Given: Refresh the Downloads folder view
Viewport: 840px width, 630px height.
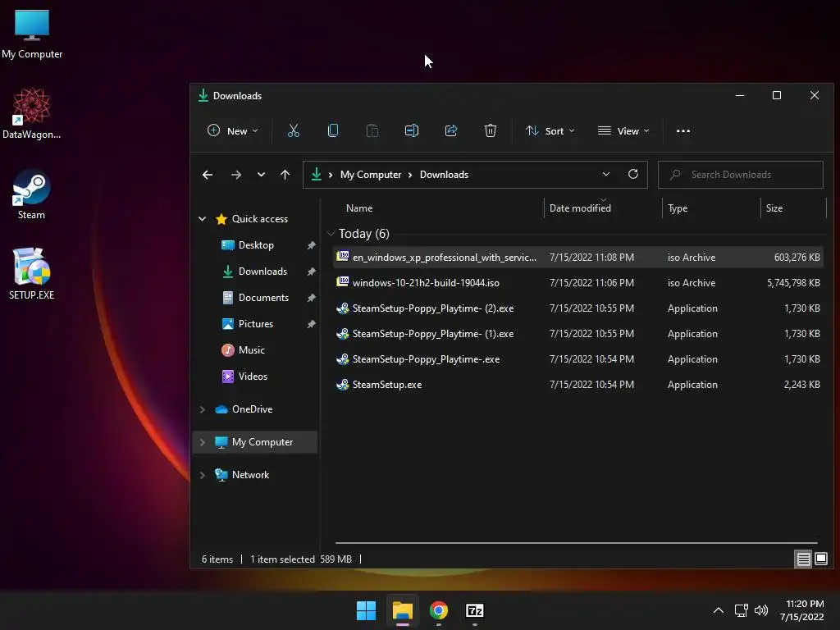Looking at the screenshot, I should click(x=633, y=174).
